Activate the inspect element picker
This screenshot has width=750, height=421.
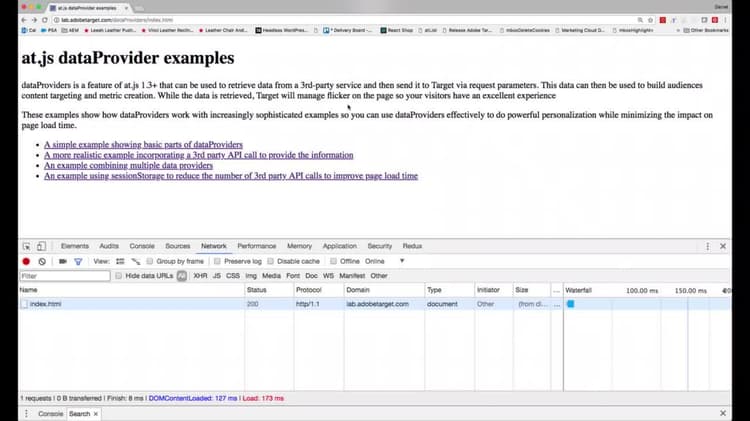point(26,246)
